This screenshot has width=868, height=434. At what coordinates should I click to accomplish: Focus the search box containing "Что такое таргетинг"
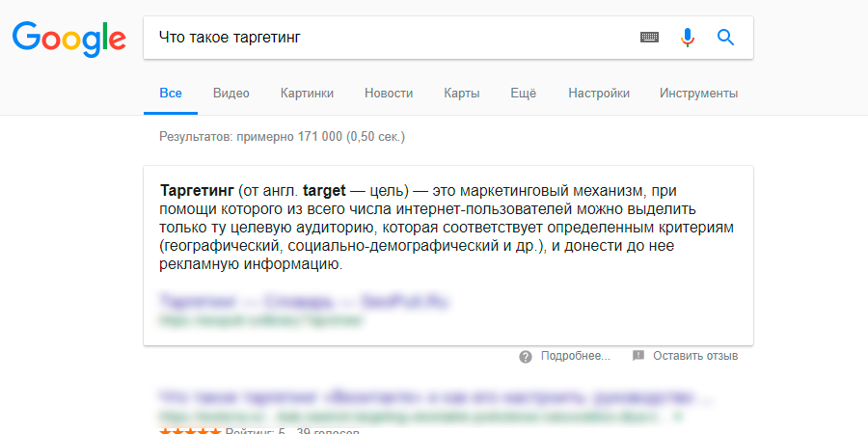pos(386,38)
